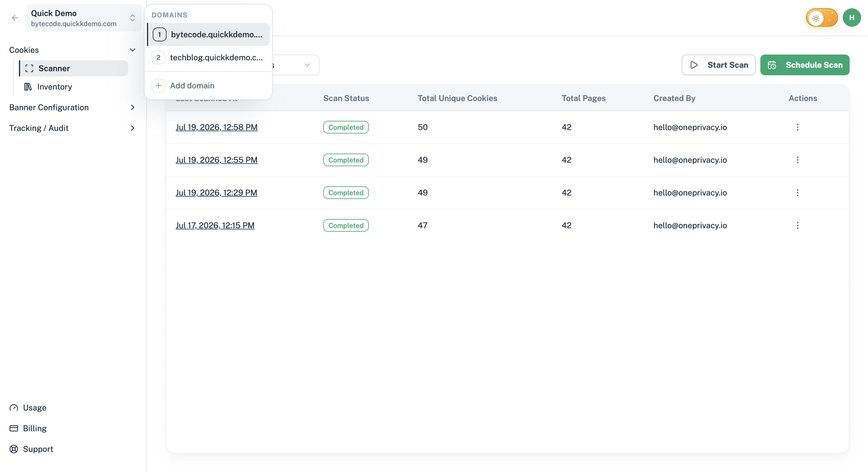The width and height of the screenshot is (868, 472).
Task: Open actions menu for 12:55 PM scan
Action: [x=798, y=160]
